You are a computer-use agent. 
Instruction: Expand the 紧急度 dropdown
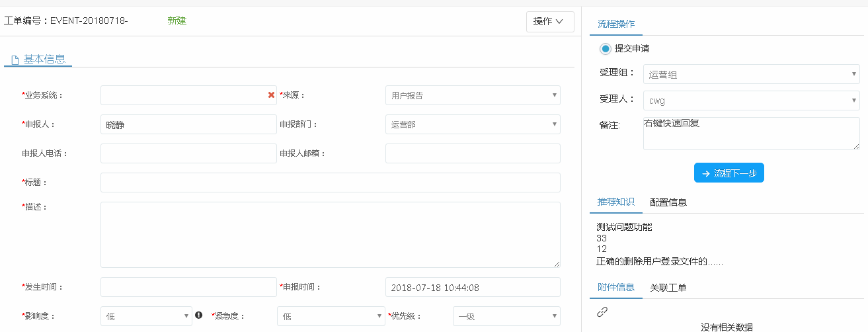(331, 316)
